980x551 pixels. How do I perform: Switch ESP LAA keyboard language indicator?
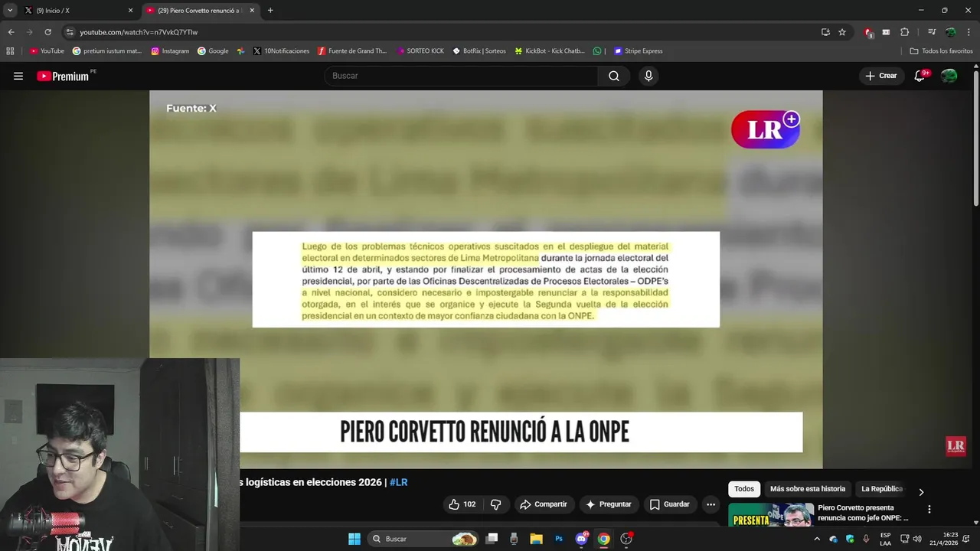pos(885,539)
